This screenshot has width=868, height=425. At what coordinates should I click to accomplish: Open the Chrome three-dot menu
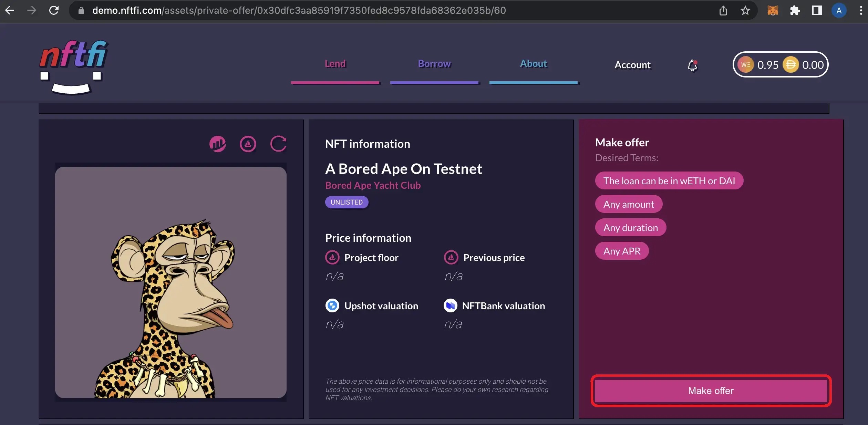tap(861, 11)
